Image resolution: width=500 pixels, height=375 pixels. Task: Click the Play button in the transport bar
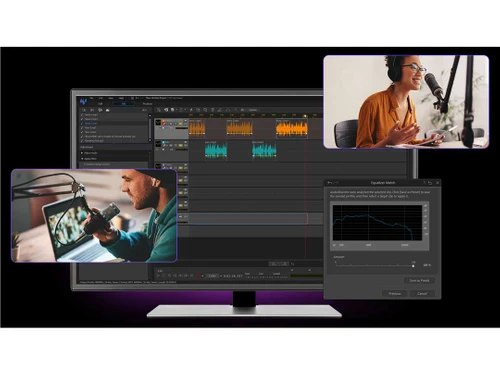[158, 276]
